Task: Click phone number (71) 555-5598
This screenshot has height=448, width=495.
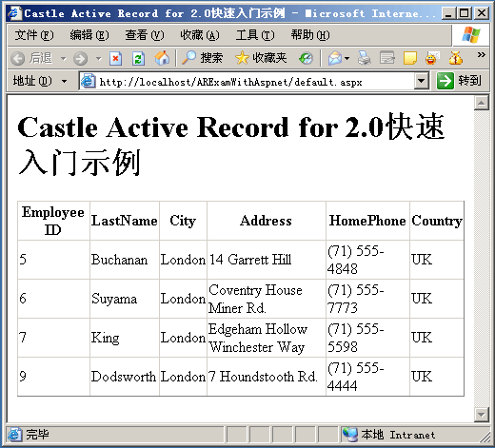Action: pos(355,338)
